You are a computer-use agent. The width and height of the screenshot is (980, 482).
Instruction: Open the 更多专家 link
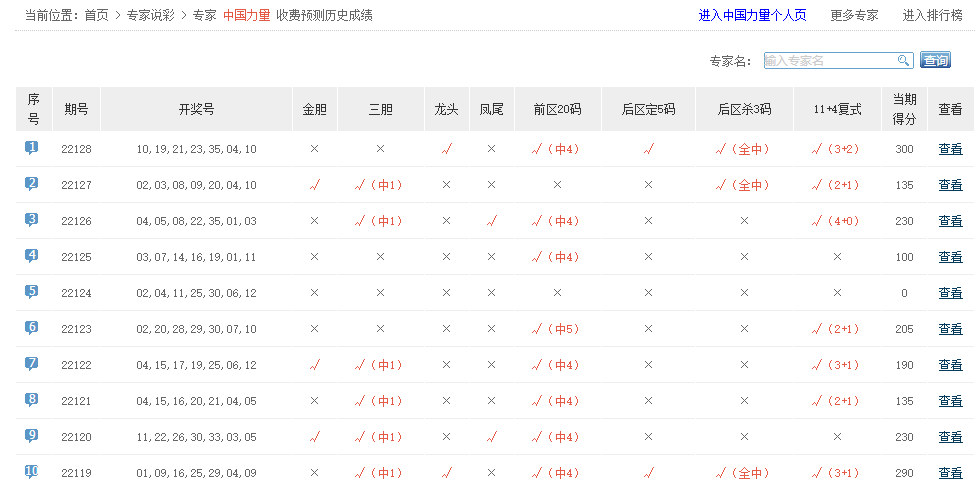point(854,15)
